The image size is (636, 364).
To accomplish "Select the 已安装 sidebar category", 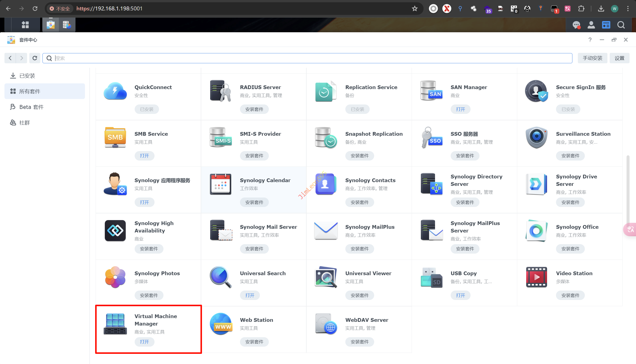I will (x=27, y=76).
